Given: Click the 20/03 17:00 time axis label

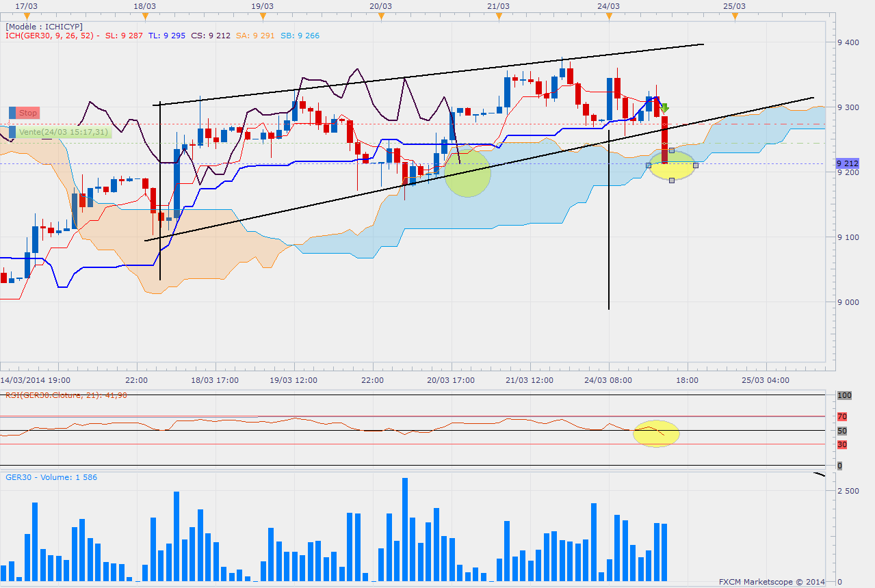Looking at the screenshot, I should (x=451, y=379).
